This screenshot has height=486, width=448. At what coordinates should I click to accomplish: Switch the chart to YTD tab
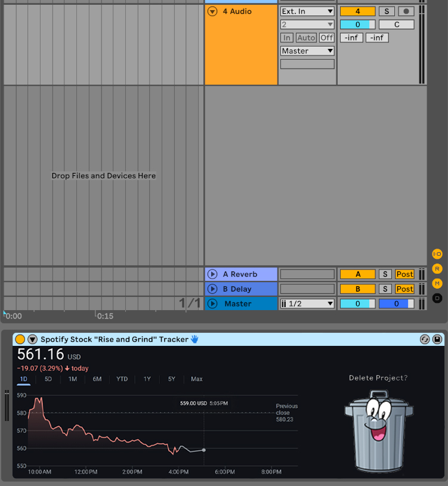pyautogui.click(x=122, y=379)
